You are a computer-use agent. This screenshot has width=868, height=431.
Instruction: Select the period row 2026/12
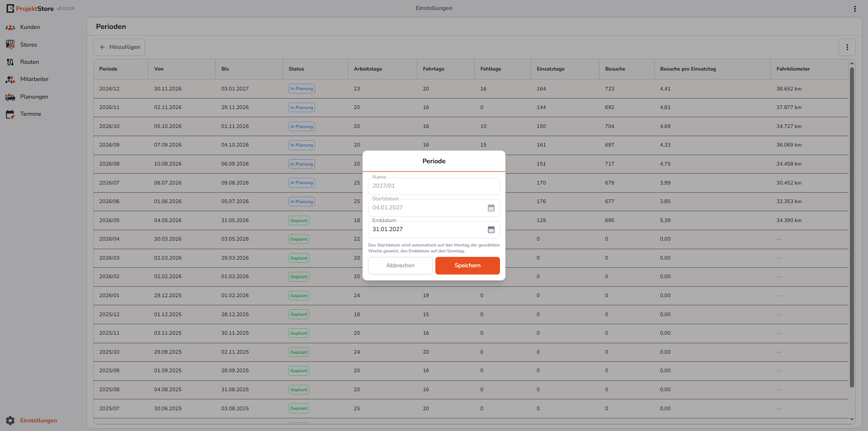(471, 89)
